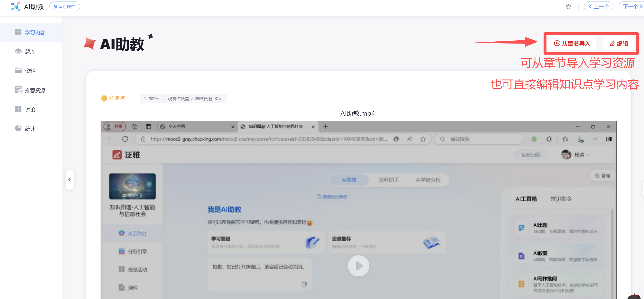Viewport: 644px width, 299px height.
Task: Click the AI助教.mp4 video title
Action: click(358, 113)
